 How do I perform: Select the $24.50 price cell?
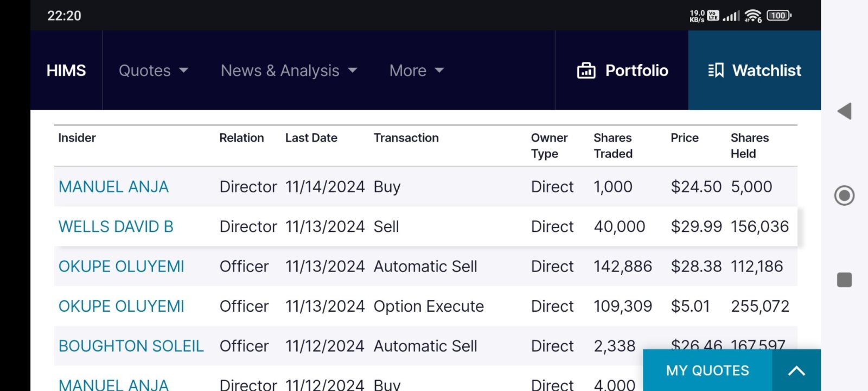[696, 187]
